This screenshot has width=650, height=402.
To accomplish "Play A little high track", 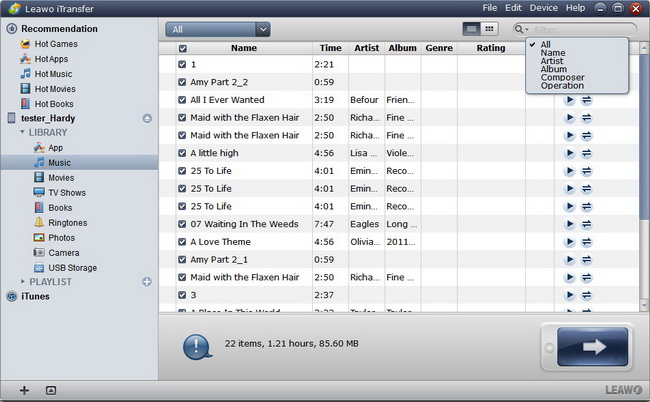I will click(570, 153).
